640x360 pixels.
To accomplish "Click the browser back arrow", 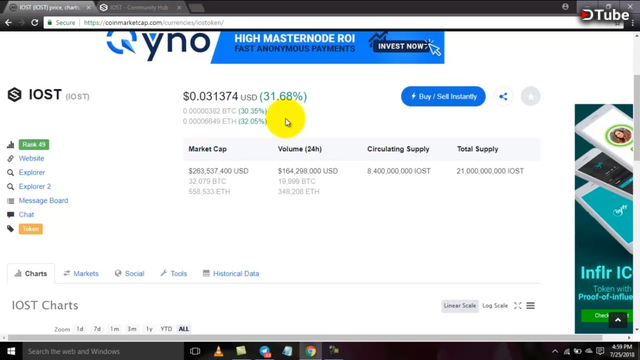I will click(x=9, y=22).
